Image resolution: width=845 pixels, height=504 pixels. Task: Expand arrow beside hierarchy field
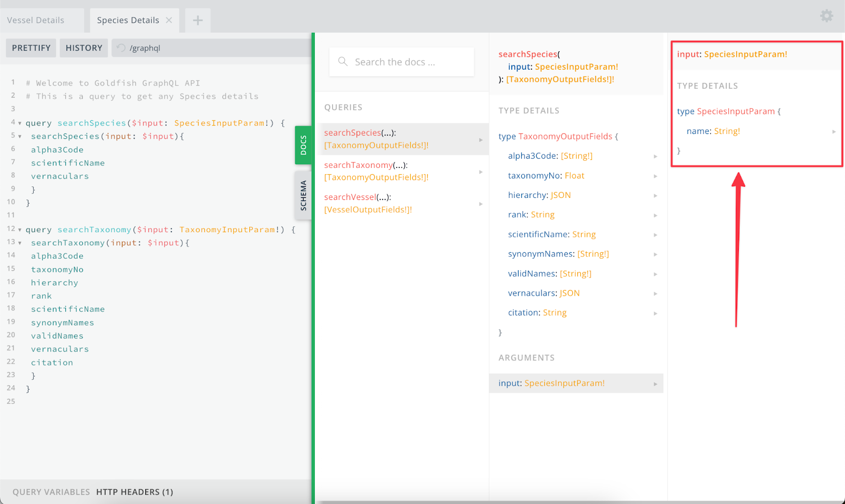[x=655, y=196]
